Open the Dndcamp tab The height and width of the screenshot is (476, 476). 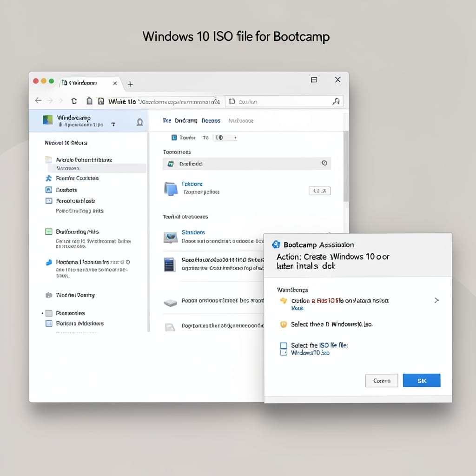pyautogui.click(x=186, y=120)
